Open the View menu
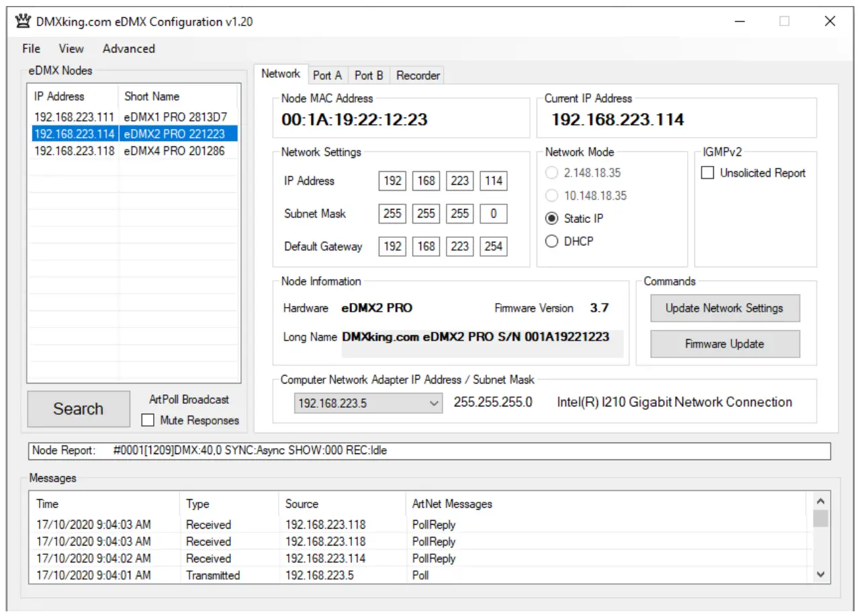The height and width of the screenshot is (616, 861). point(71,48)
